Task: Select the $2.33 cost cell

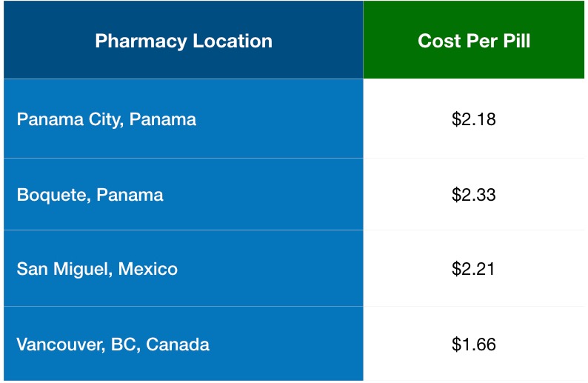Action: (x=474, y=195)
